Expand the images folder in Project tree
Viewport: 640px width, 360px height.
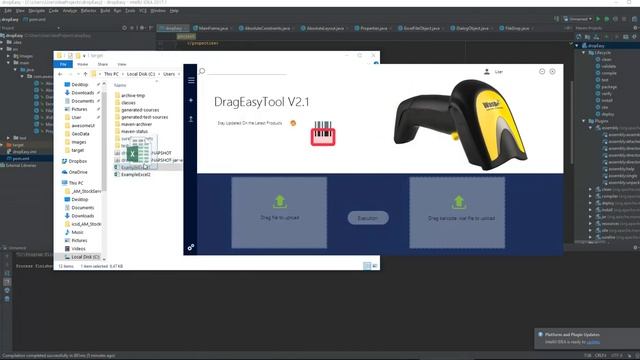click(x=9, y=56)
